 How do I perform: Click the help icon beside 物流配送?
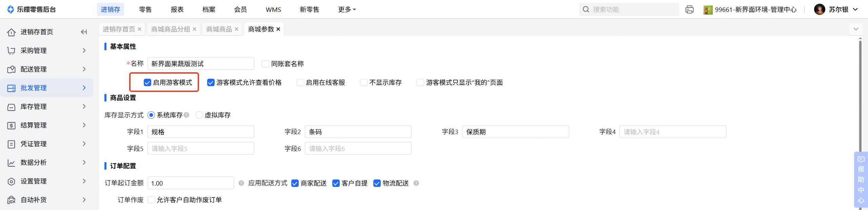[x=416, y=183]
